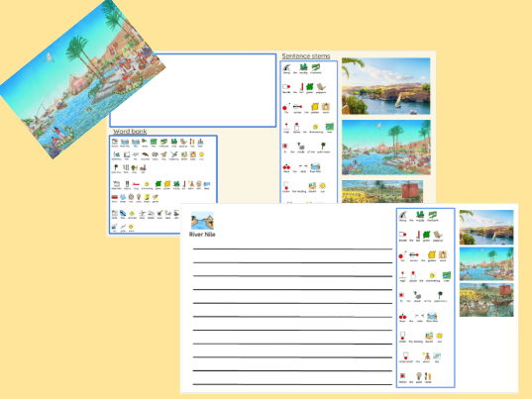532x399 pixels.
Task: Open the red-sail boat illustration on back worksheet
Action: (x=382, y=191)
